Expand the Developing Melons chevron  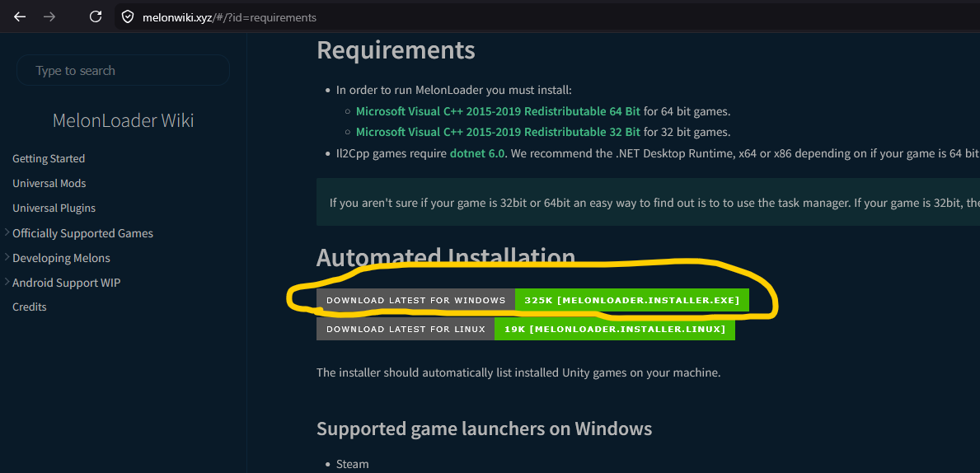pos(7,257)
